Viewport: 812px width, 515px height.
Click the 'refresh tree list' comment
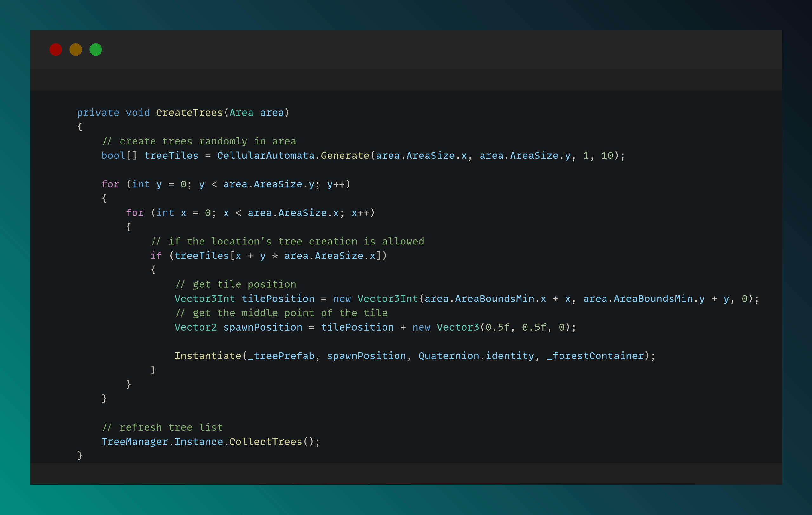(x=162, y=428)
